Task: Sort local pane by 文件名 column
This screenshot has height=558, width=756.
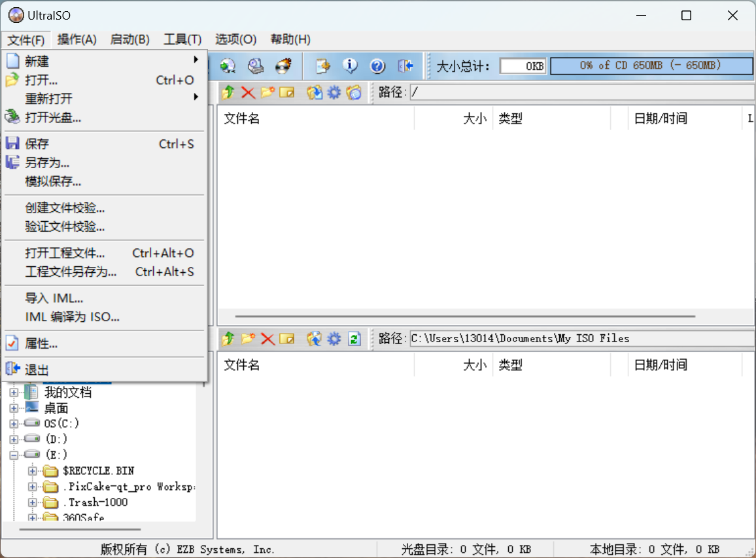Action: pos(316,365)
